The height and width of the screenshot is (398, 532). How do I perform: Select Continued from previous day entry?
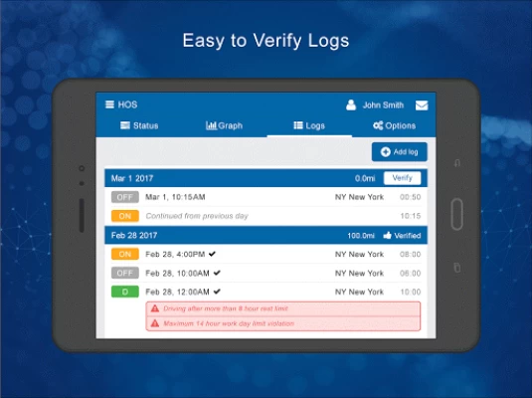pos(266,216)
